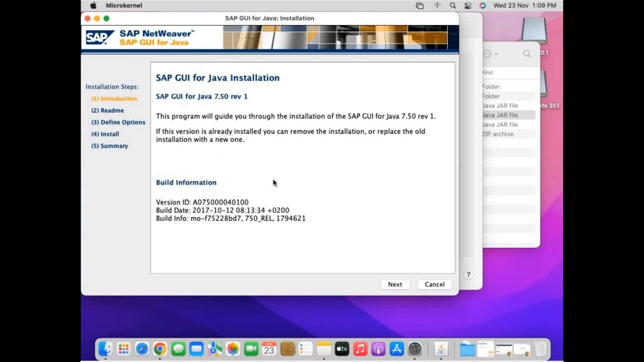
Task: Launch Google Chrome from the Dock
Action: click(160, 348)
